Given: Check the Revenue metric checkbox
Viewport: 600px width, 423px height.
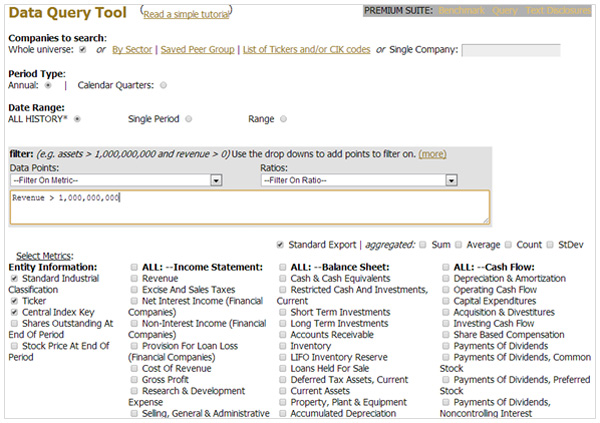Looking at the screenshot, I should tap(135, 279).
